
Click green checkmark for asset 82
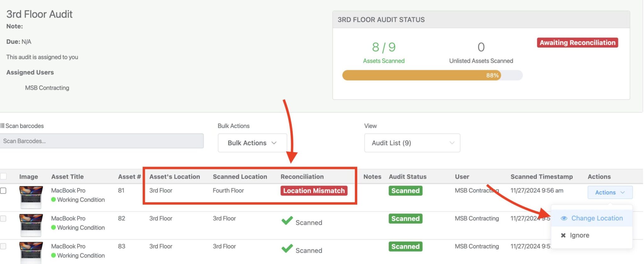click(287, 221)
